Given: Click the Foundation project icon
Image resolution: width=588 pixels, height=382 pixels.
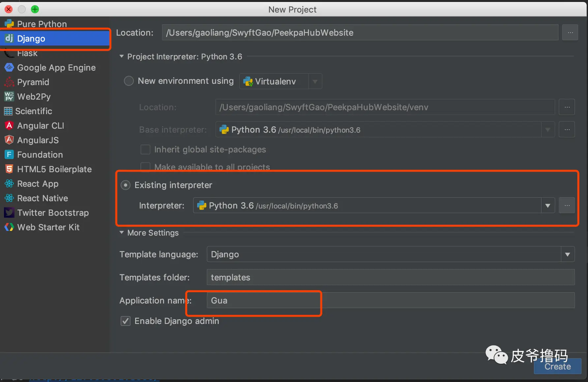Looking at the screenshot, I should (x=9, y=154).
